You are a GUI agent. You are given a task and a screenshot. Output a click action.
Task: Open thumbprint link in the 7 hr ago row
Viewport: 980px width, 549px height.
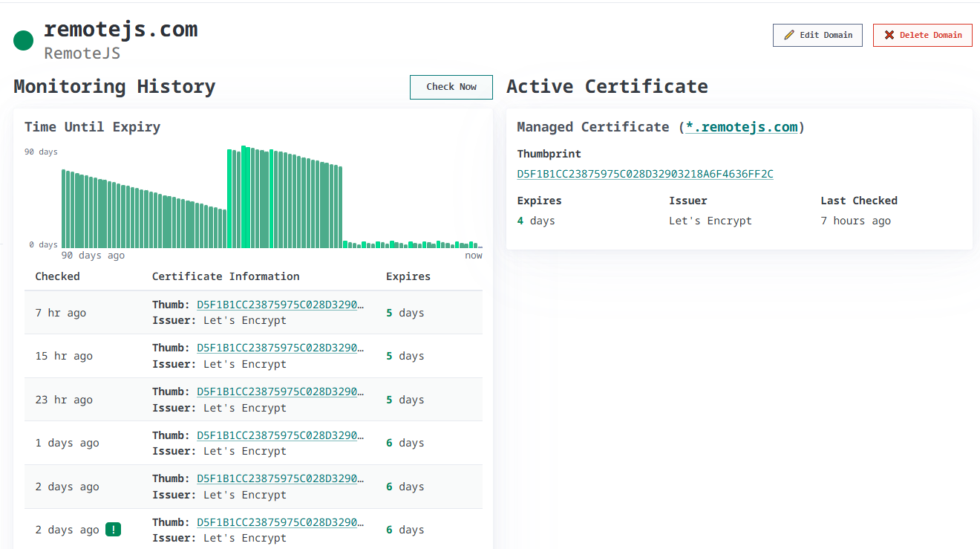[281, 305]
